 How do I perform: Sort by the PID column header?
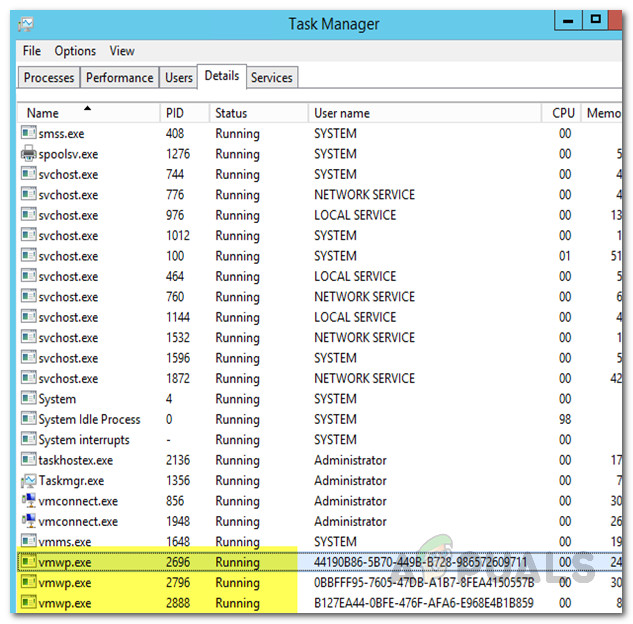click(185, 113)
